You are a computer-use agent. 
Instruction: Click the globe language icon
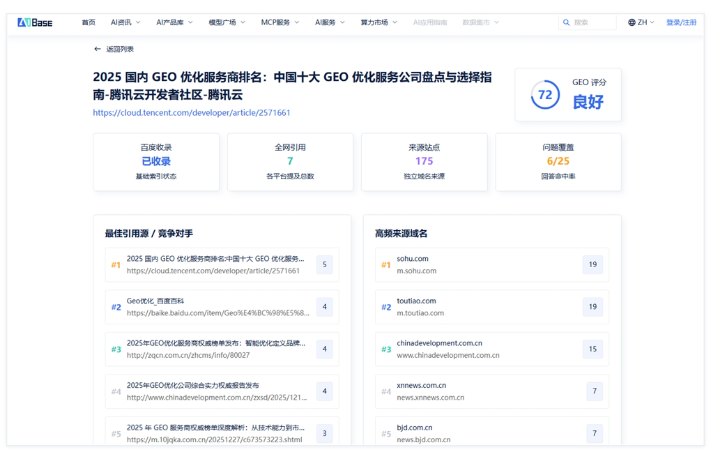tap(631, 22)
